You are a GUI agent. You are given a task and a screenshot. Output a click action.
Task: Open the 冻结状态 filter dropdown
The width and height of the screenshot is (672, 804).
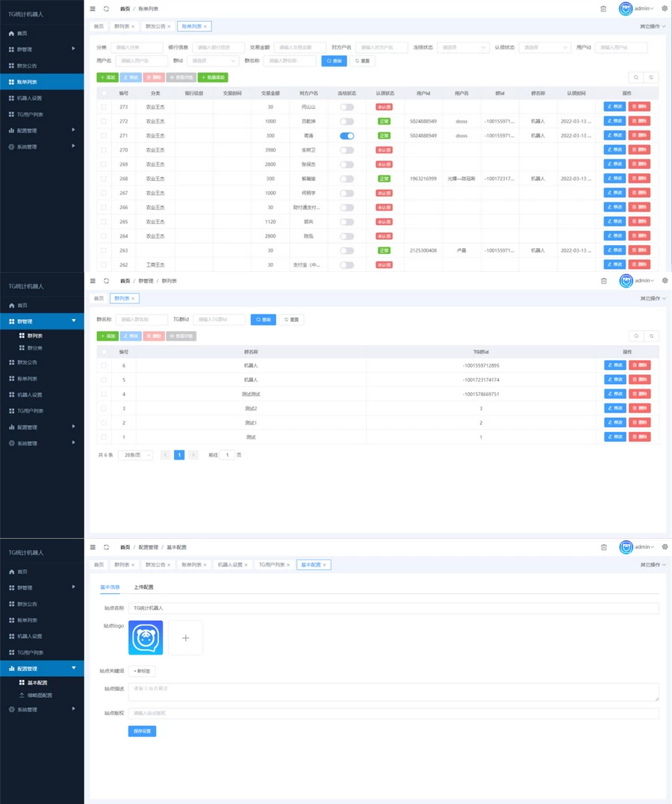point(461,47)
